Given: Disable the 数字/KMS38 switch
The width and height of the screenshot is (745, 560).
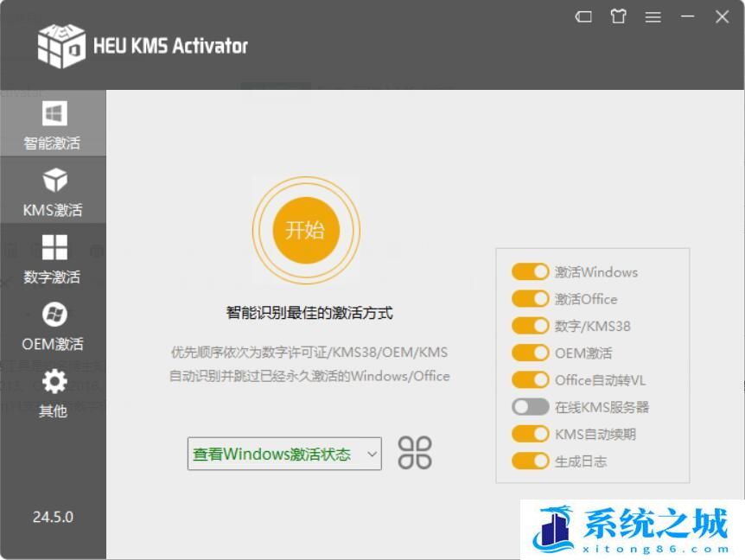Looking at the screenshot, I should tap(531, 326).
